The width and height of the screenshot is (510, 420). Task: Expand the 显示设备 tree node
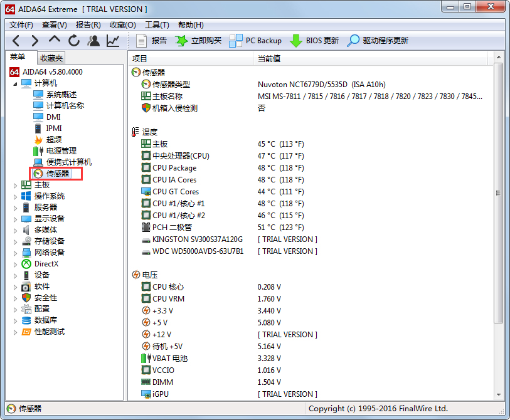15,219
